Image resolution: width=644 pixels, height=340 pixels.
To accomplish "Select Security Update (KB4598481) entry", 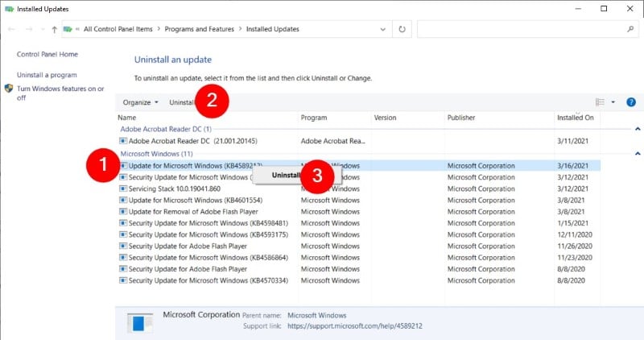I will (x=208, y=223).
